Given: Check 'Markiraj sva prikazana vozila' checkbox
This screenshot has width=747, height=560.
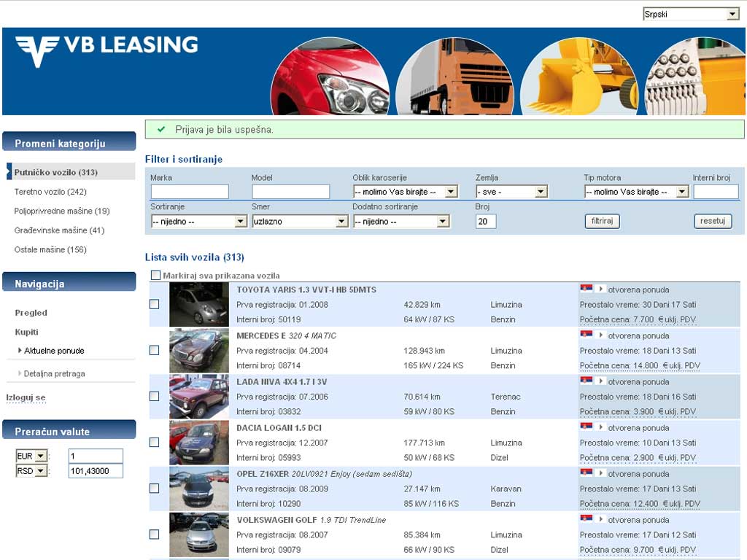Looking at the screenshot, I should tap(155, 275).
